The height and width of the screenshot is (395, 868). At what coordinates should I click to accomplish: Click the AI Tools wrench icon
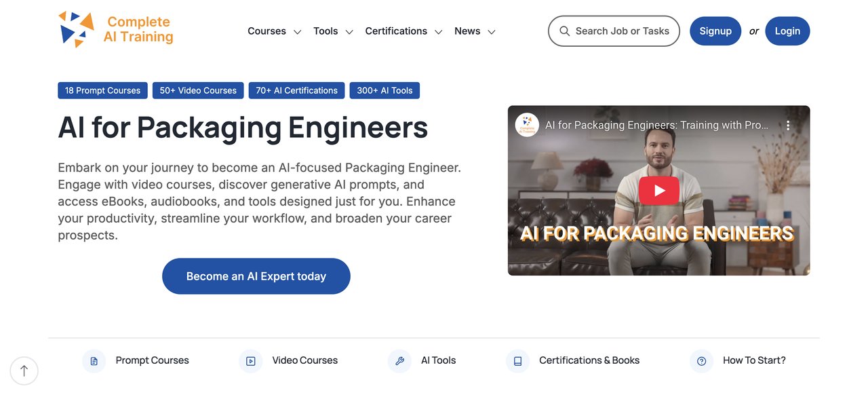coord(399,361)
